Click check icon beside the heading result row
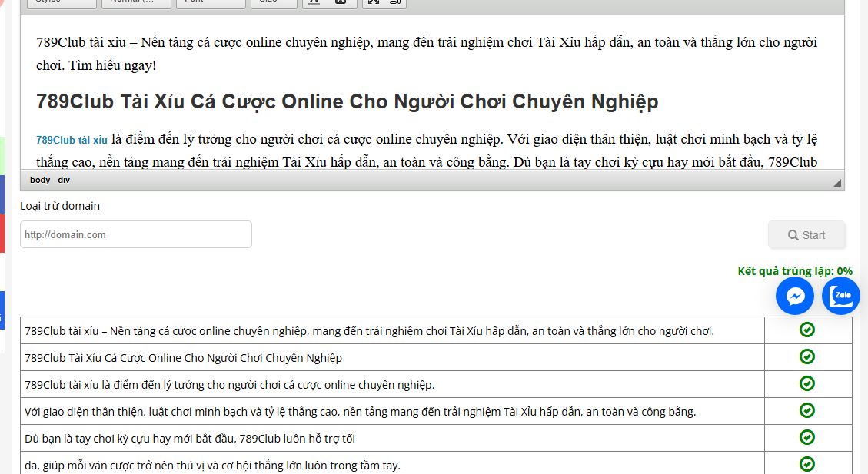The image size is (868, 474). coord(806,357)
